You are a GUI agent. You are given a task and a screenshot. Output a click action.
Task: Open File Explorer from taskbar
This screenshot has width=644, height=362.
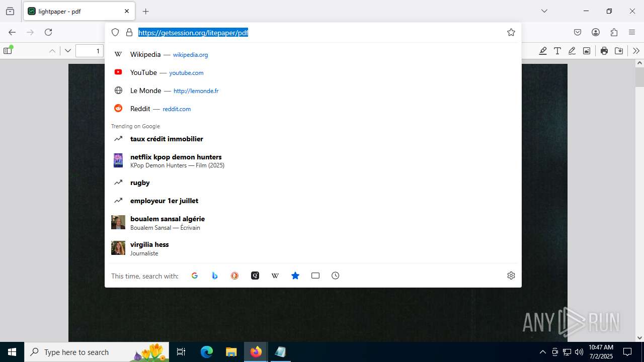231,352
